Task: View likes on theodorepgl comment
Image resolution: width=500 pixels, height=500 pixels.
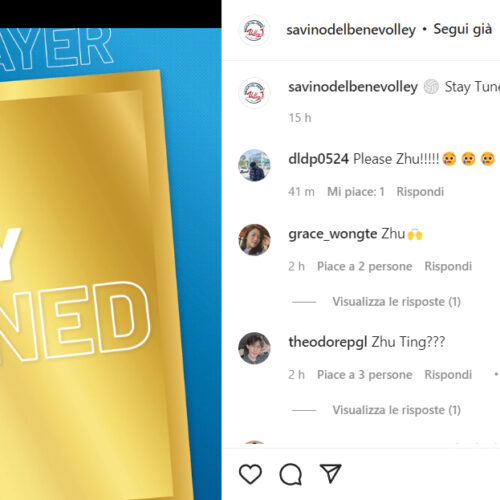Action: [365, 375]
